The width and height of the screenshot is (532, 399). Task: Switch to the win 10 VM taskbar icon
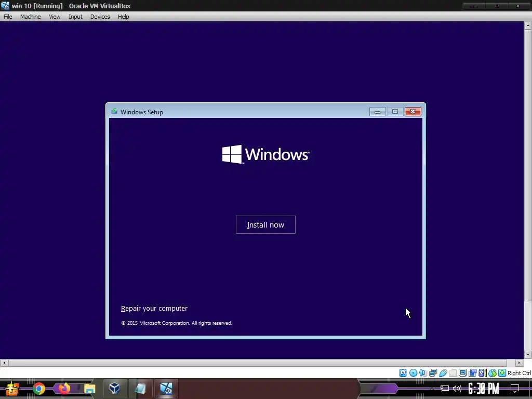click(x=166, y=389)
